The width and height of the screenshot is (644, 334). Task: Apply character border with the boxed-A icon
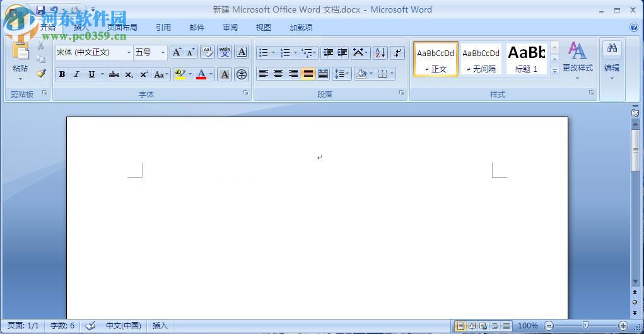point(242,52)
